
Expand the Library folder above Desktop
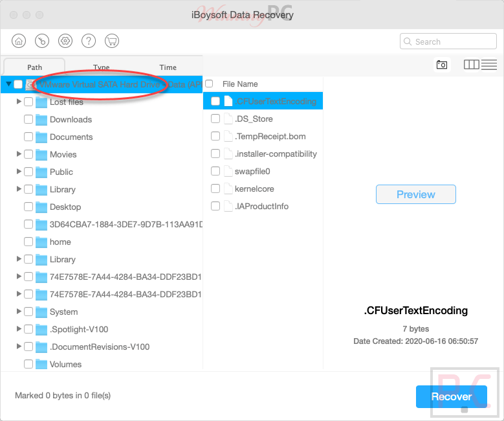point(19,189)
